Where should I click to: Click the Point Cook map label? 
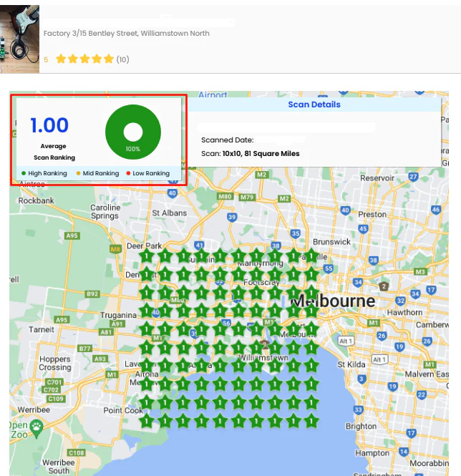pos(123,410)
